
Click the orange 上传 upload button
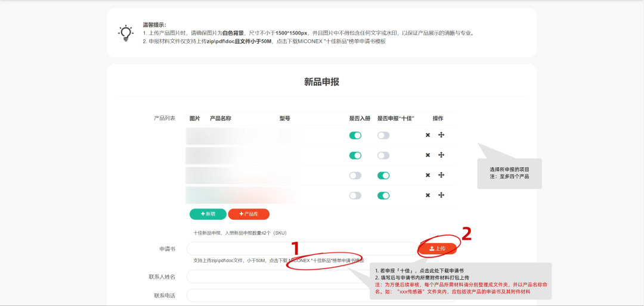[x=438, y=249]
